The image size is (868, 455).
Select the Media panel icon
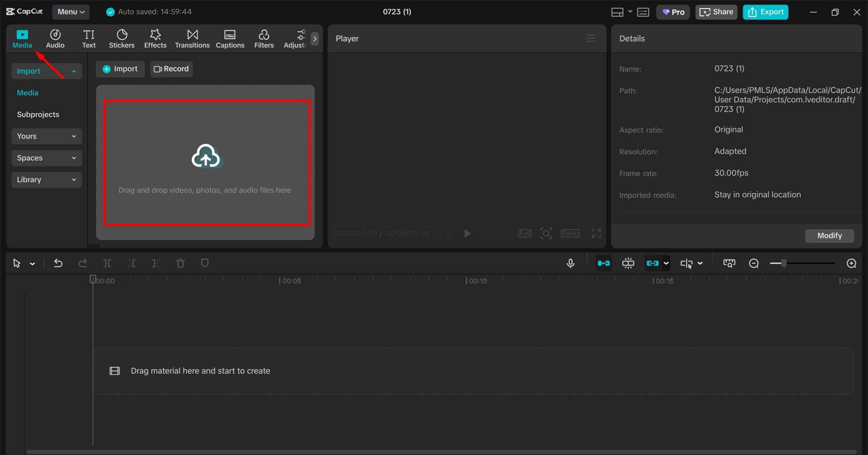point(23,38)
